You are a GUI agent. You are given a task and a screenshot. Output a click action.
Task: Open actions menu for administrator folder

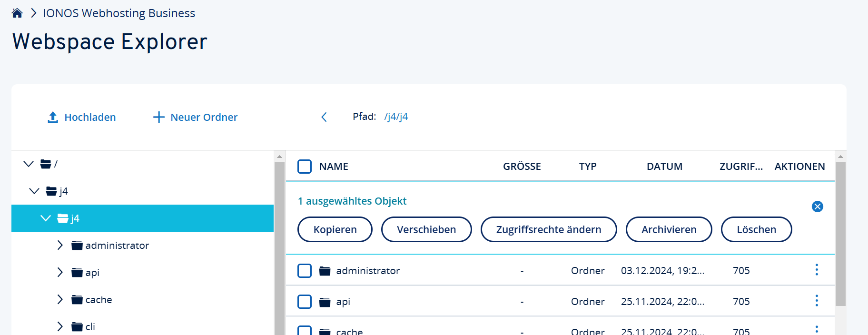pyautogui.click(x=817, y=270)
